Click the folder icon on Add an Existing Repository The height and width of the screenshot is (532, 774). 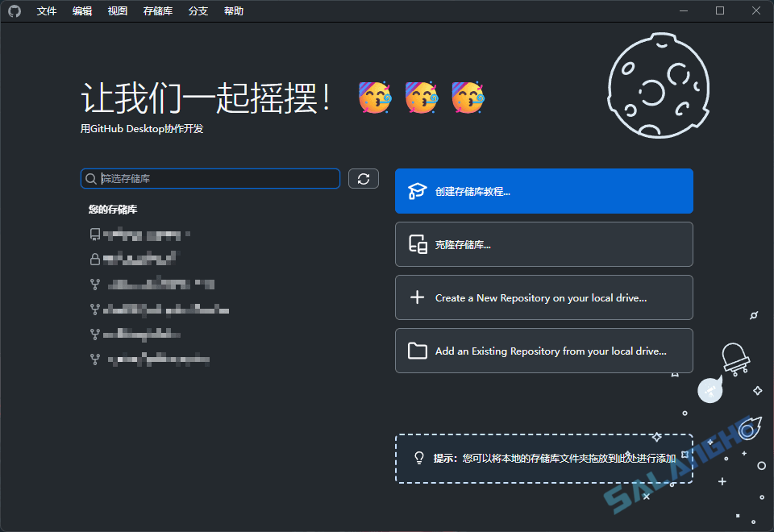click(x=417, y=351)
